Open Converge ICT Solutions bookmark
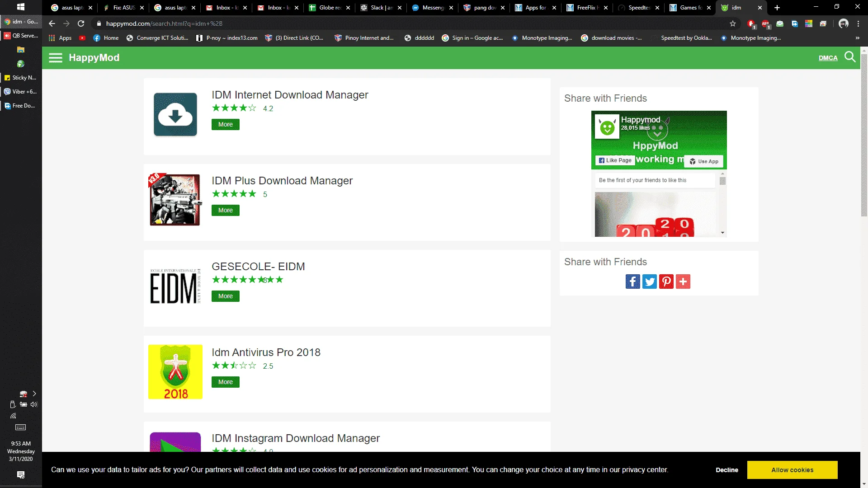The image size is (868, 488). (157, 38)
